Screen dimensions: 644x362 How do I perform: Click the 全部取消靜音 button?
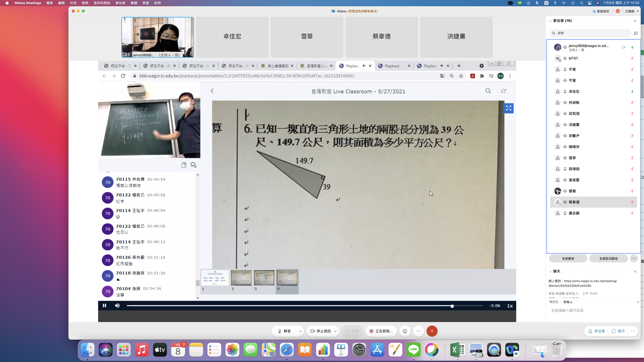(x=608, y=258)
